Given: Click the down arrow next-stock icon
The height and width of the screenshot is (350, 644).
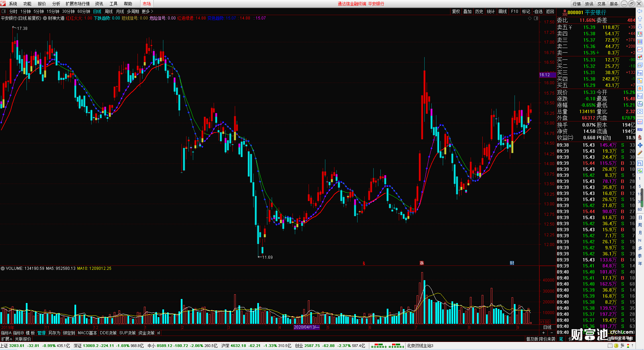Looking at the screenshot, I should click(x=640, y=27).
